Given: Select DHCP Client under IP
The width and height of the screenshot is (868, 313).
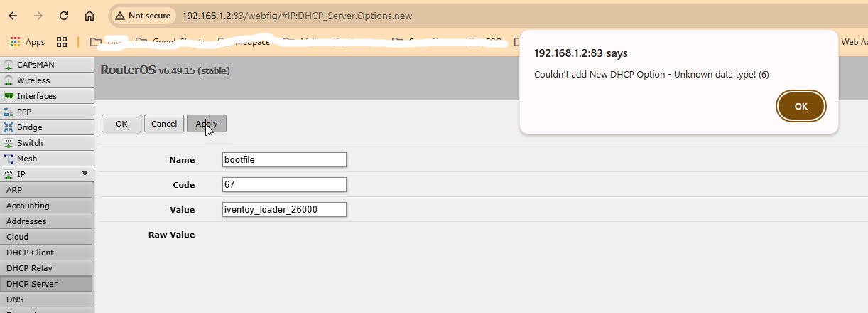Looking at the screenshot, I should [x=46, y=253].
